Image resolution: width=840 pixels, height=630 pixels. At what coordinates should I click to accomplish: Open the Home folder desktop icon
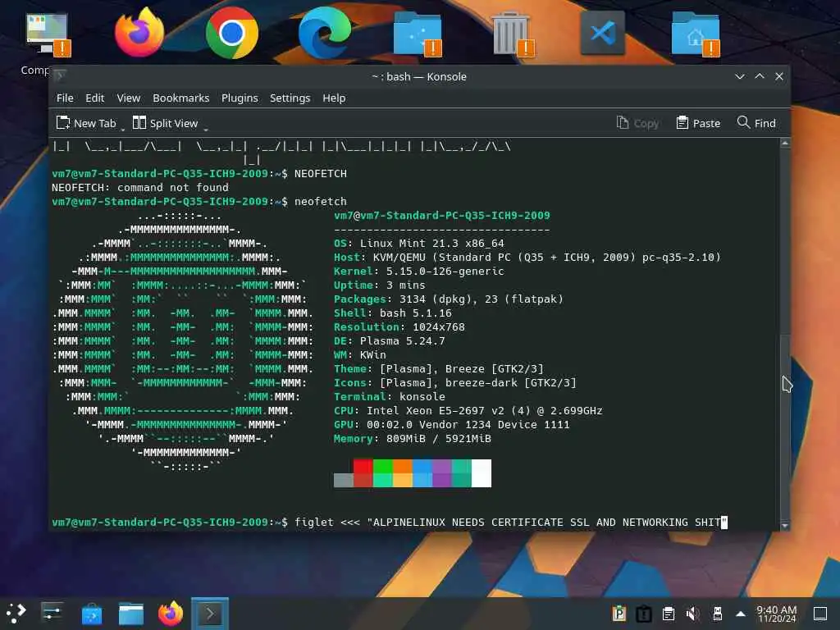(696, 33)
